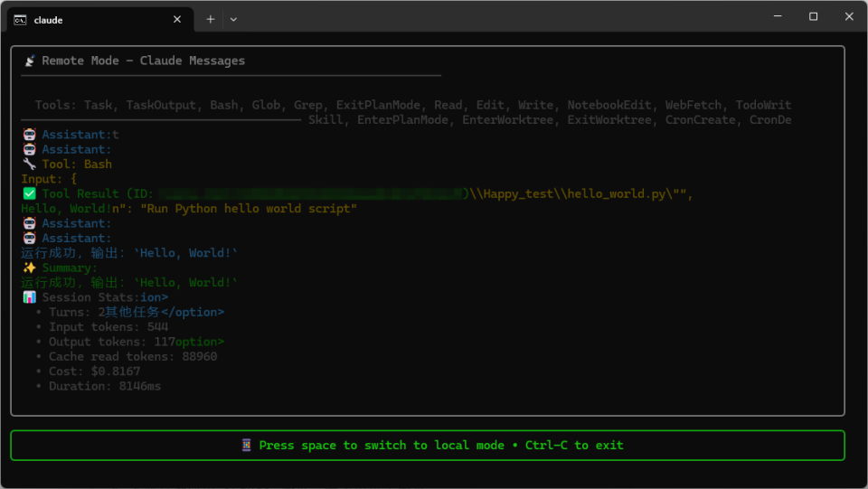The width and height of the screenshot is (868, 489).
Task: Close the terminal window
Action: [849, 16]
